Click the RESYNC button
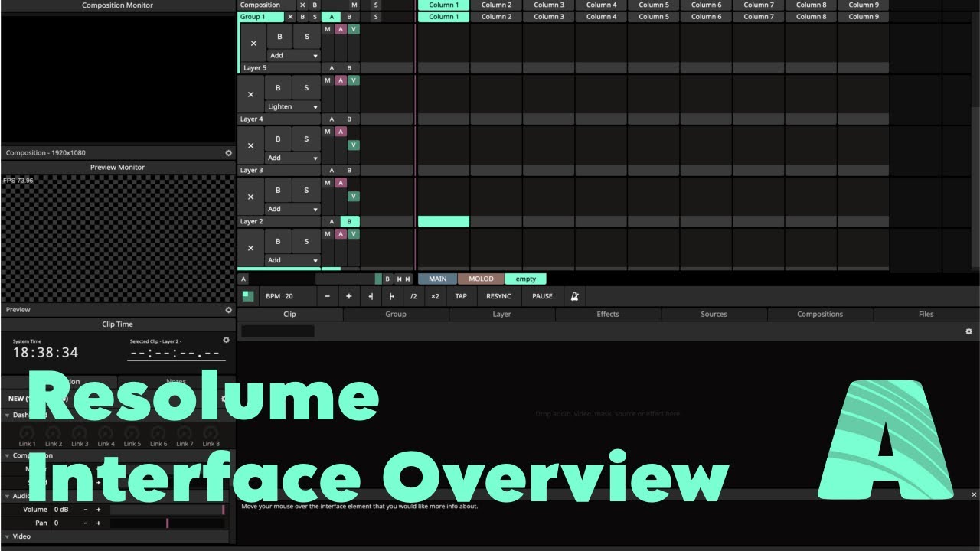Viewport: 980px width, 551px height. (499, 296)
